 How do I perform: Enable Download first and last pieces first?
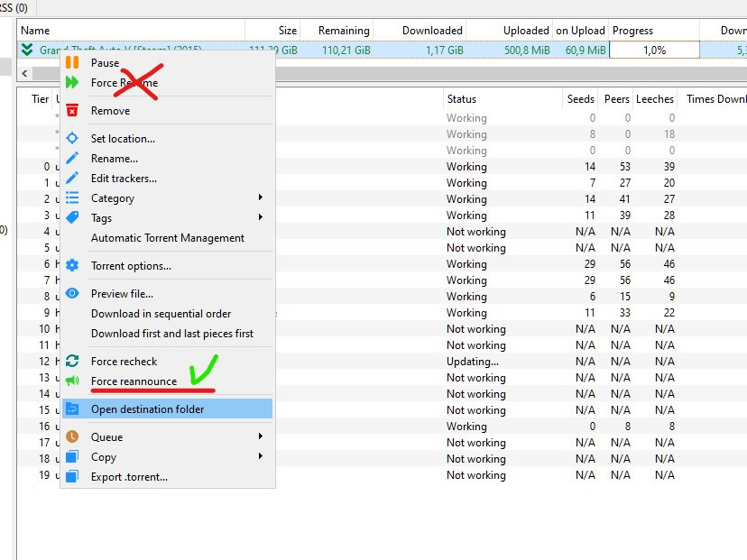pyautogui.click(x=171, y=334)
